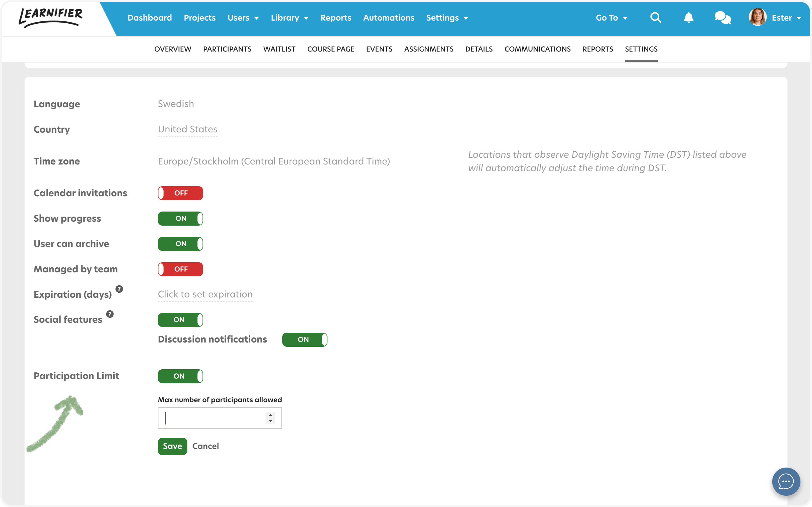Open the COMMUNICATIONS tab

pyautogui.click(x=537, y=49)
